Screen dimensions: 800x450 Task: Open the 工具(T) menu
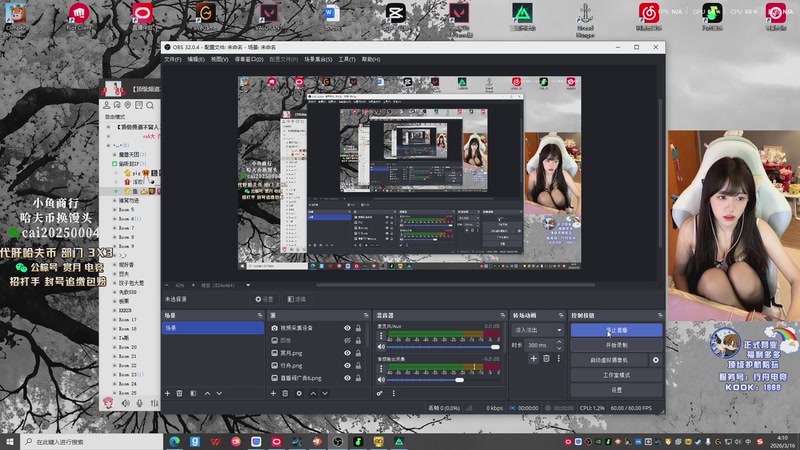tap(347, 59)
